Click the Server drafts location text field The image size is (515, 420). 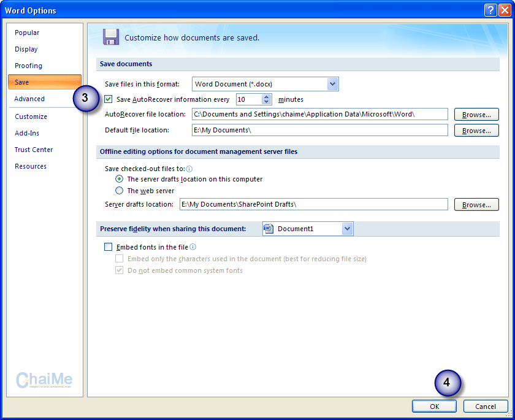[313, 204]
